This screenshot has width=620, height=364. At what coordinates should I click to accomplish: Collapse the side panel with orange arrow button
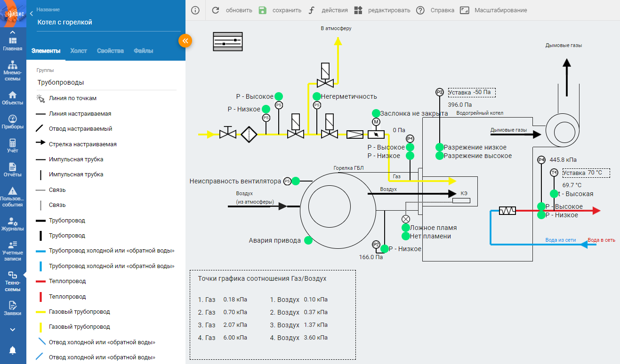185,41
